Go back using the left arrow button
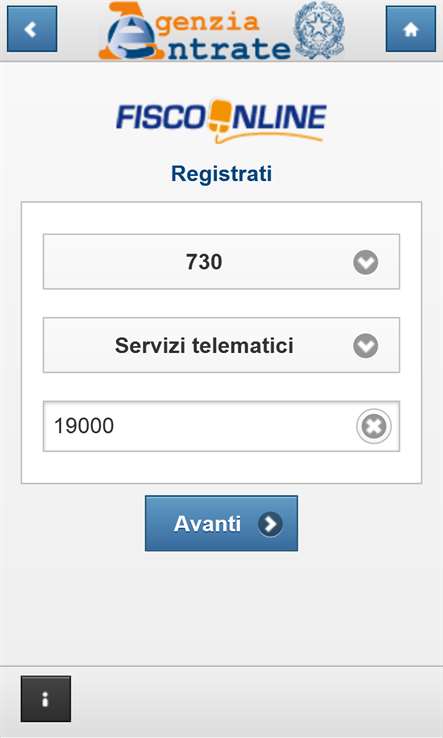443x738 pixels. [x=32, y=29]
